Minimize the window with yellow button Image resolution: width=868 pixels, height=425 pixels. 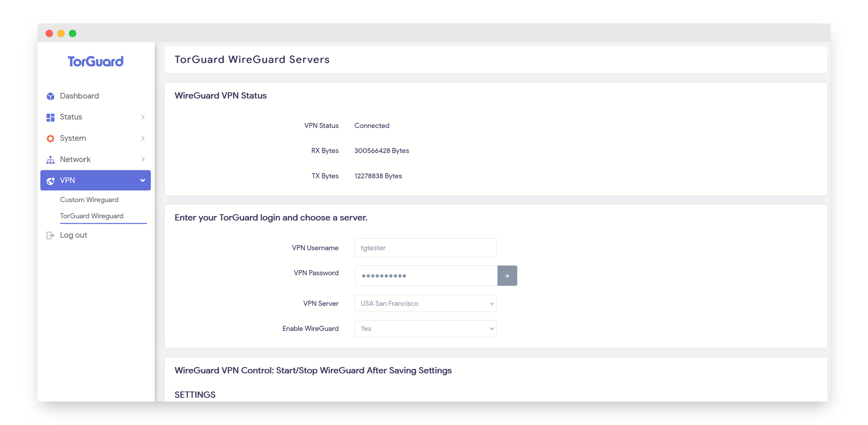(x=61, y=33)
